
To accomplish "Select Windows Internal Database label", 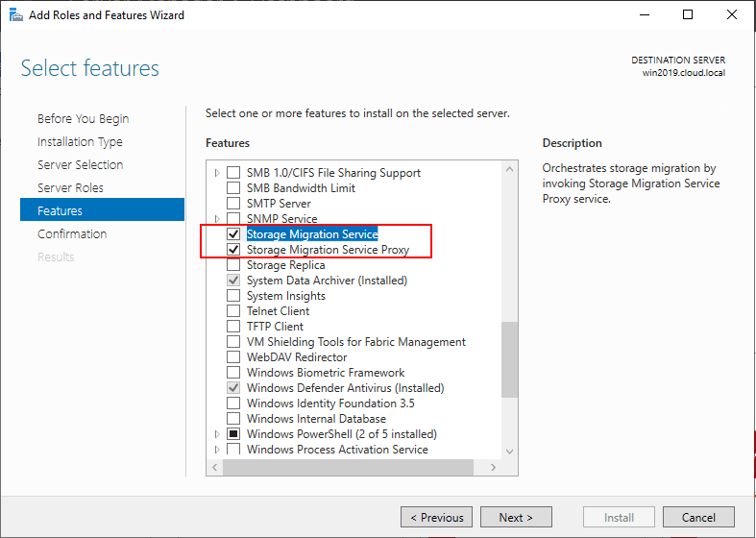I will (x=316, y=419).
